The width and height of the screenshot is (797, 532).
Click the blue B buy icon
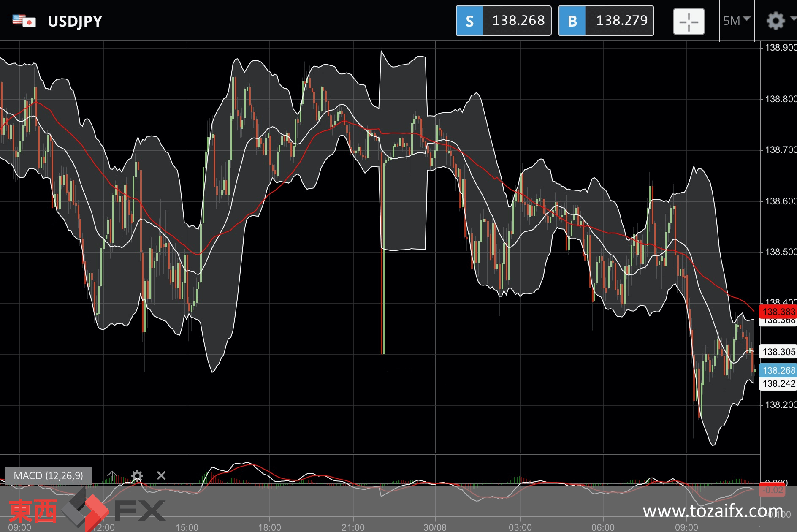[572, 21]
